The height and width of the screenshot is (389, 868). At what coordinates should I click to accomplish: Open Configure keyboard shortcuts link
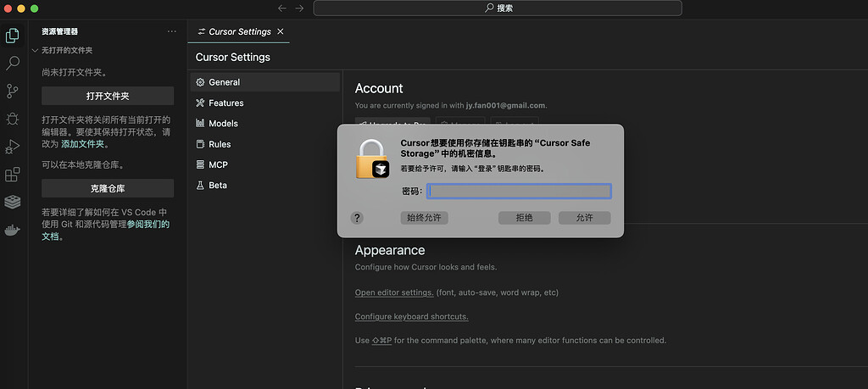(412, 316)
